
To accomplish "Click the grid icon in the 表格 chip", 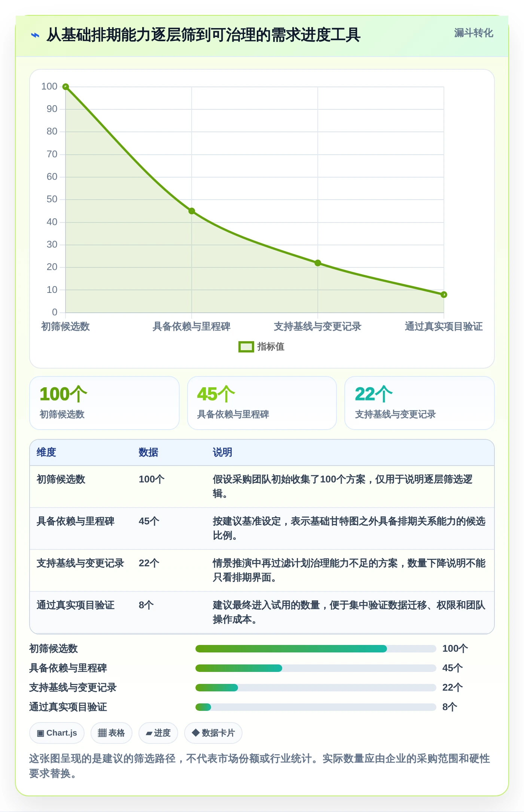I will (102, 733).
